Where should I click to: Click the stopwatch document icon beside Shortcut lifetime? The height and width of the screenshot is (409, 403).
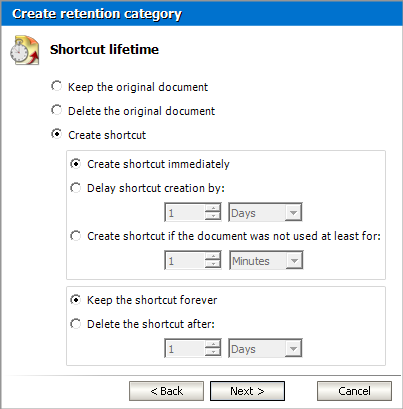[24, 50]
